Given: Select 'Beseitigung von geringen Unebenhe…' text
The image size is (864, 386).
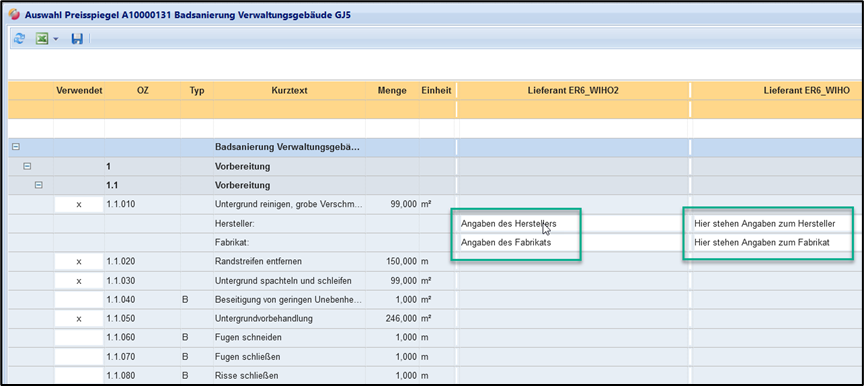Looking at the screenshot, I should click(288, 300).
